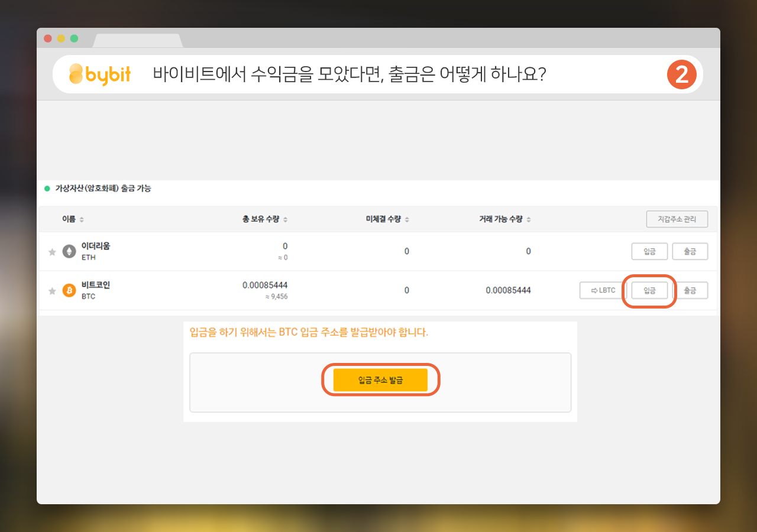
Task: Click 출금 button in the Ethereum row
Action: tap(690, 251)
